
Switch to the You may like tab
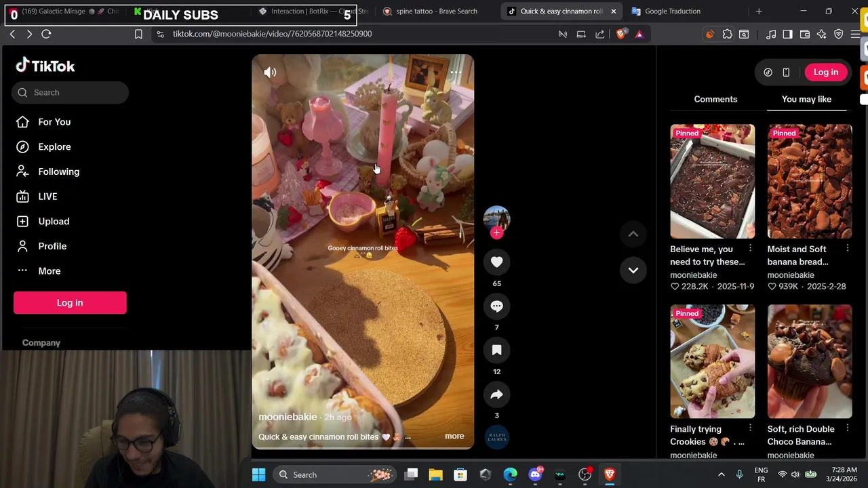tap(806, 99)
